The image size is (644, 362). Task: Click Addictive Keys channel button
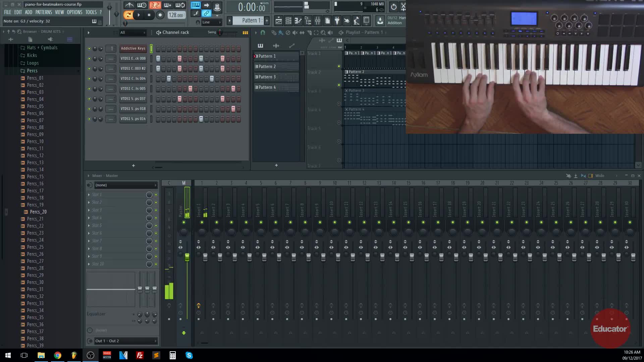pyautogui.click(x=133, y=49)
